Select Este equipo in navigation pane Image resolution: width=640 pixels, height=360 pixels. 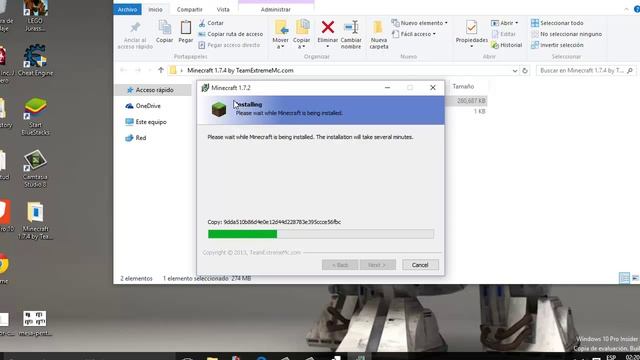[147, 122]
